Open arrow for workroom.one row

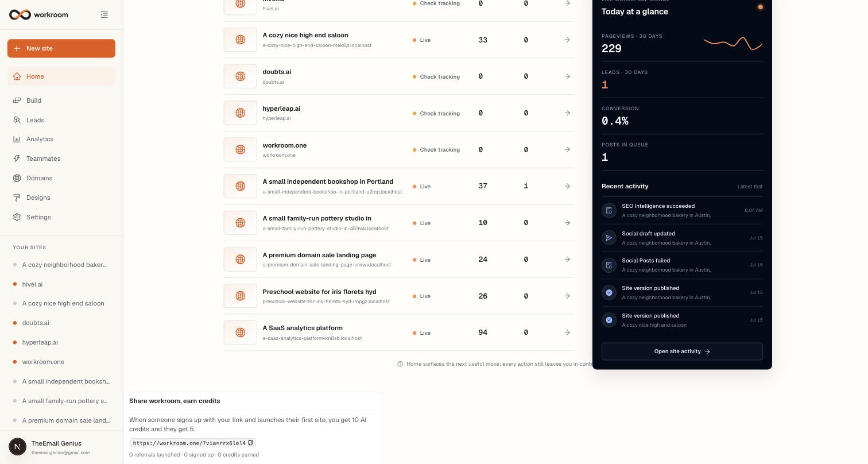click(567, 149)
